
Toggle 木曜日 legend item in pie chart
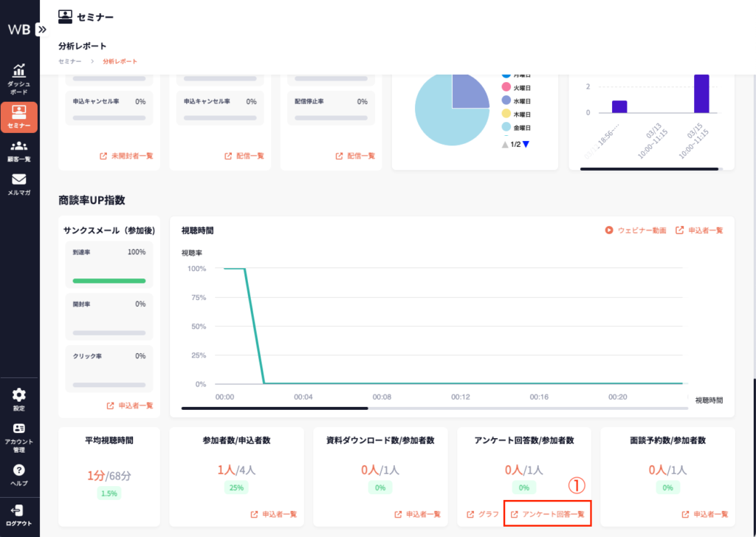pyautogui.click(x=515, y=113)
